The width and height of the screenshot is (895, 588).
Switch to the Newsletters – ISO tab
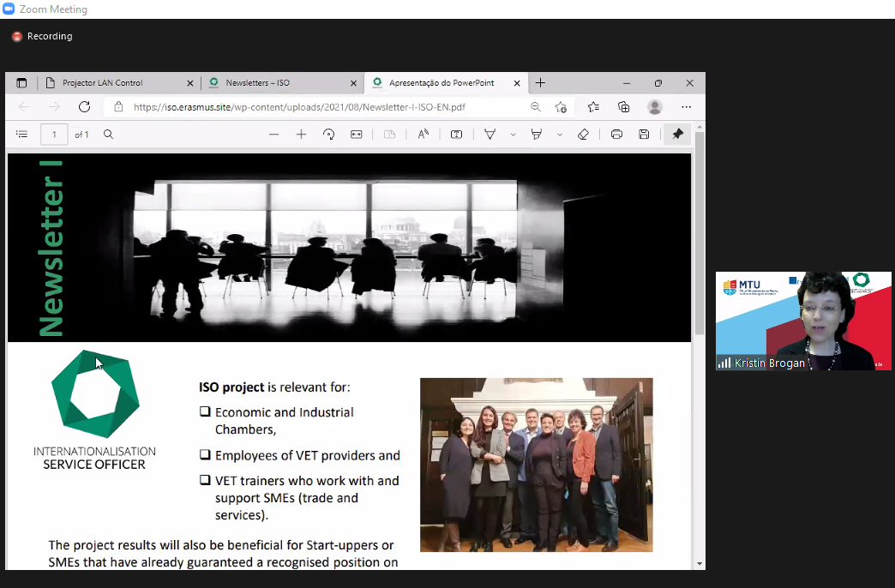coord(257,83)
